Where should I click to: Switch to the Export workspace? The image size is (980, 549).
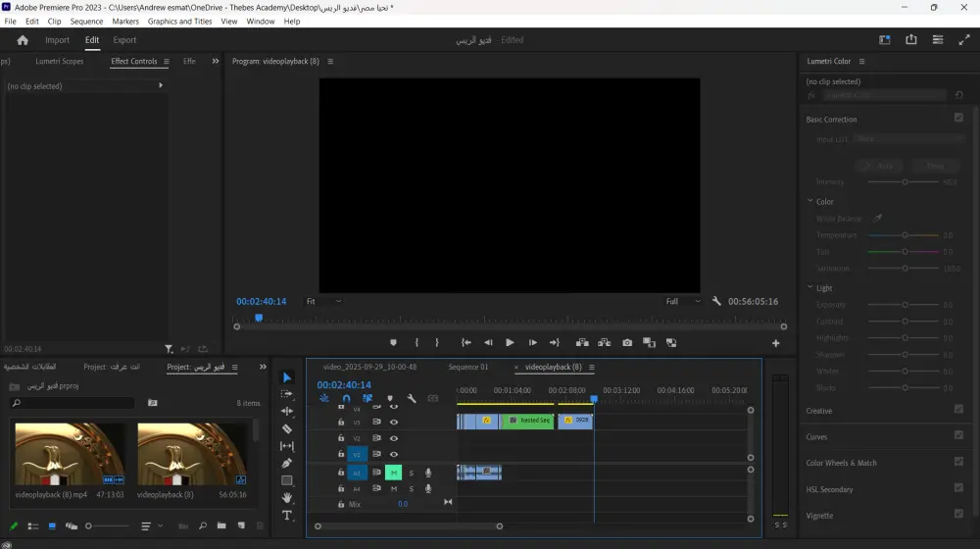124,40
